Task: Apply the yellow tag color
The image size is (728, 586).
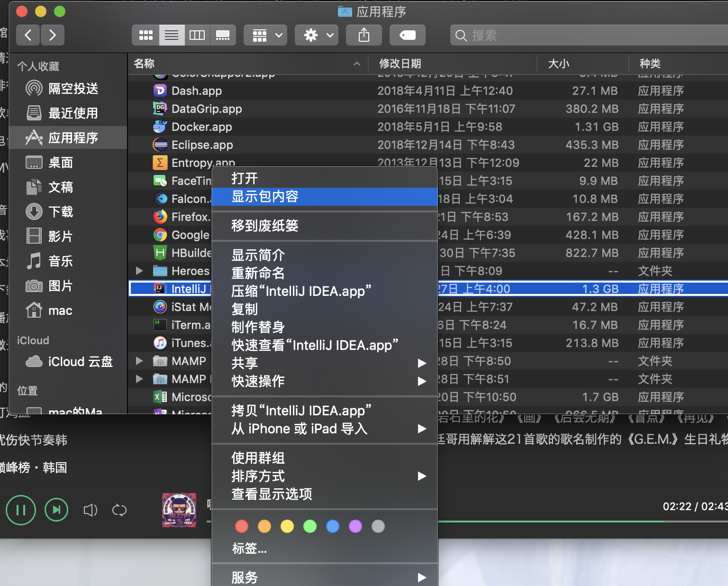Action: pyautogui.click(x=287, y=526)
